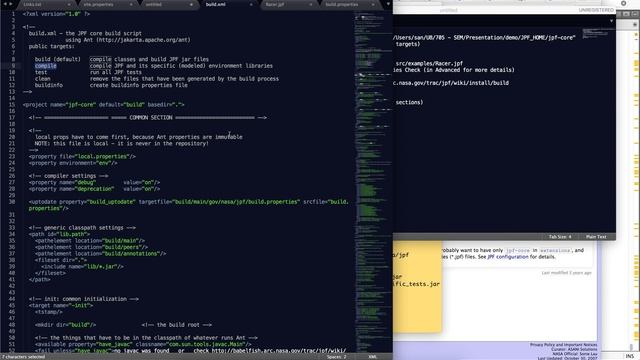The height and width of the screenshot is (360, 640).
Task: Click the minimap of build.xml
Action: tap(373, 182)
